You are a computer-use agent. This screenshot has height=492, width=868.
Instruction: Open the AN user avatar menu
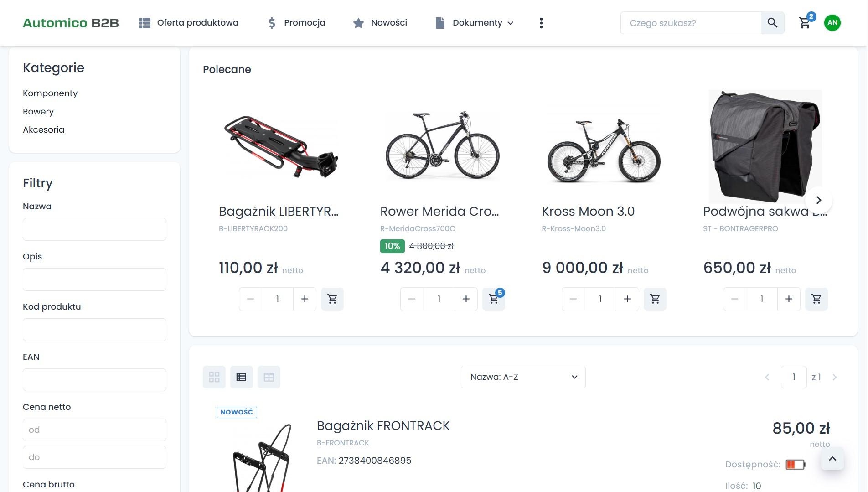point(832,23)
